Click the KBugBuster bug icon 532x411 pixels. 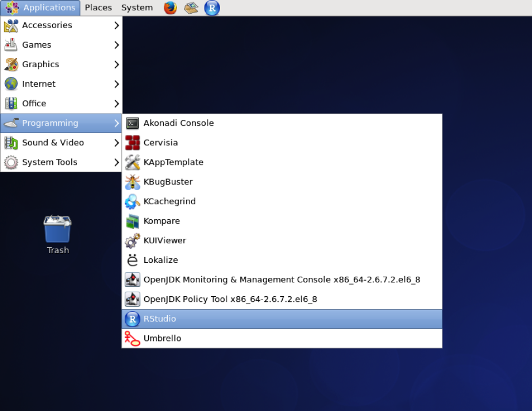[x=132, y=182]
